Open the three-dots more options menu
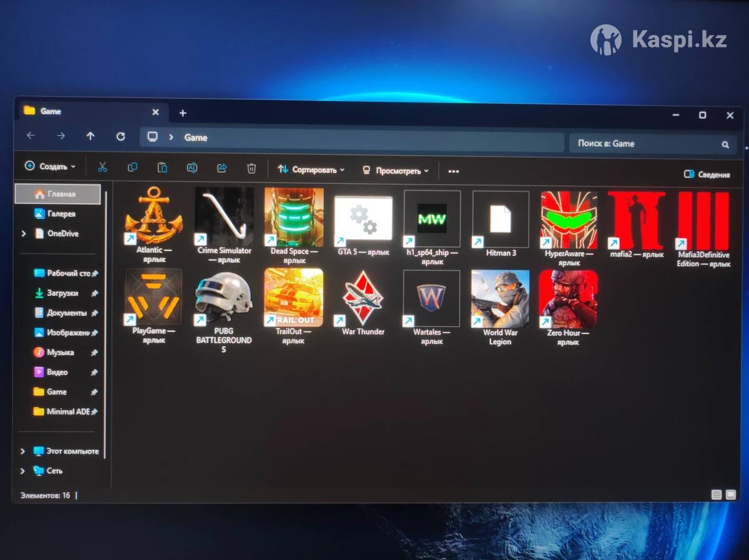 pos(454,171)
